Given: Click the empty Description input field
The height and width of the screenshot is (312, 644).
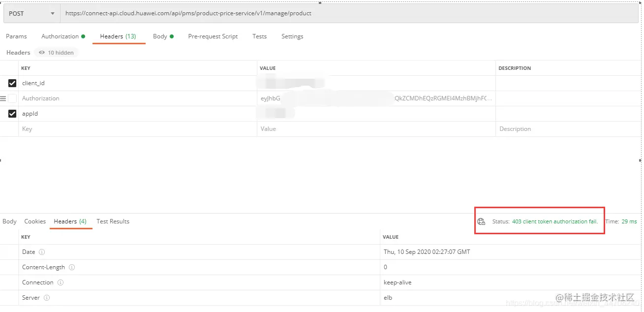Looking at the screenshot, I should 568,129.
